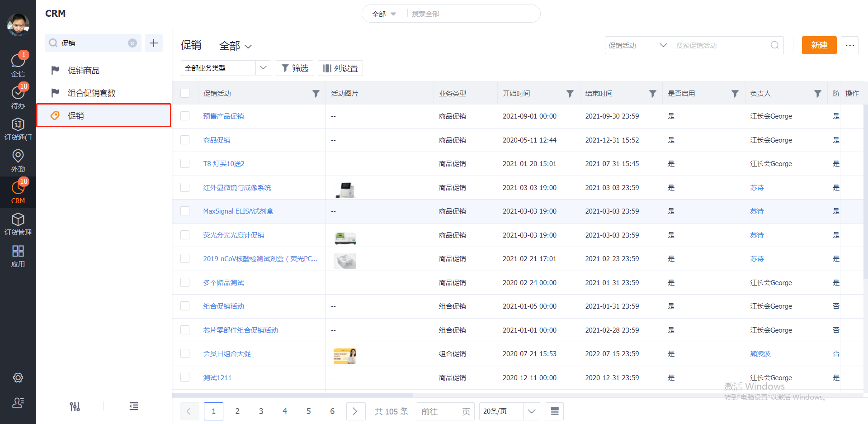Open 订货通 in the sidebar

(18, 129)
